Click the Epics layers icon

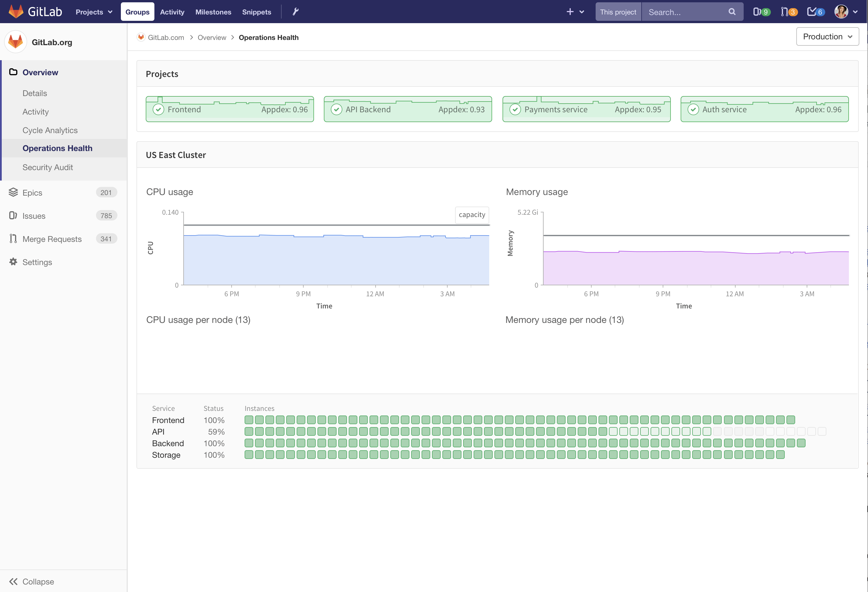[x=14, y=192]
